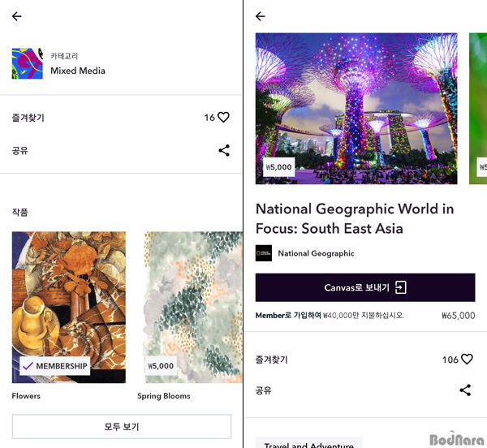
Task: Tap the Spring Blooms artwork title
Action: tap(164, 396)
